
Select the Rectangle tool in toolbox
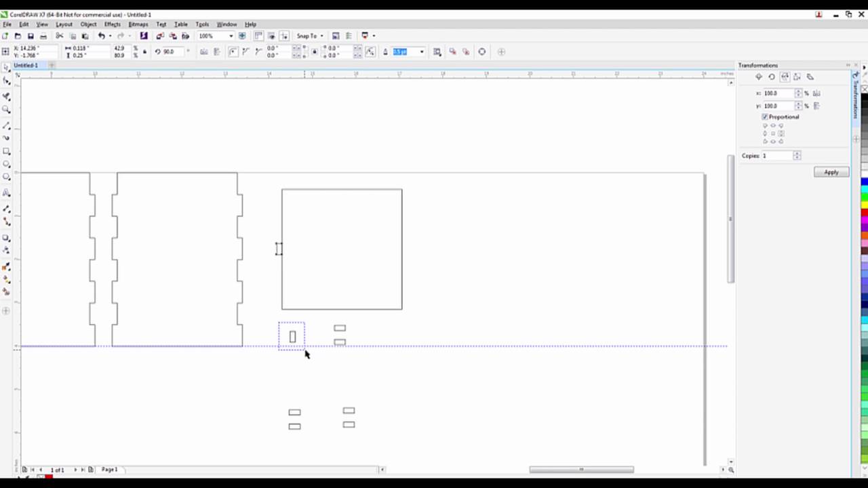pos(7,151)
